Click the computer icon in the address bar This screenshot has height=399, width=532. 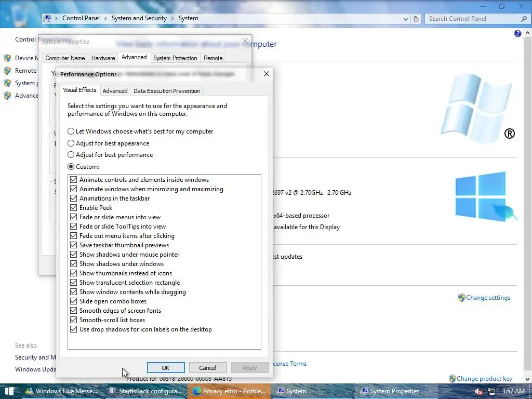tap(47, 18)
